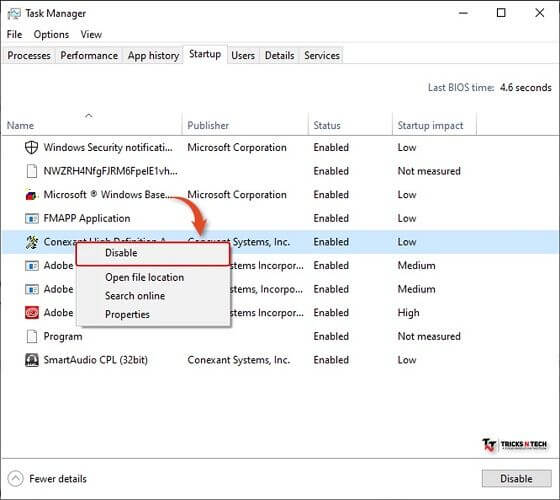
Task: Click the sort arrow above the Name column
Action: [89, 116]
